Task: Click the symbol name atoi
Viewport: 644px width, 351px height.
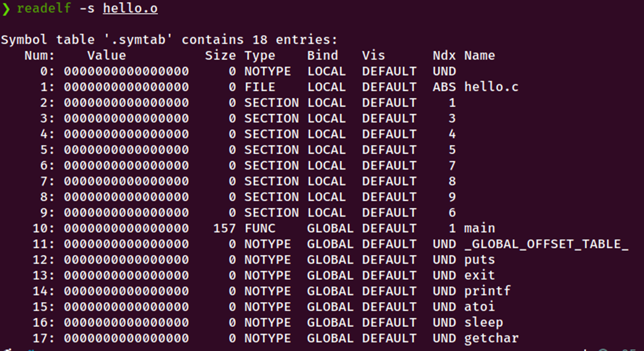Action: [x=479, y=306]
